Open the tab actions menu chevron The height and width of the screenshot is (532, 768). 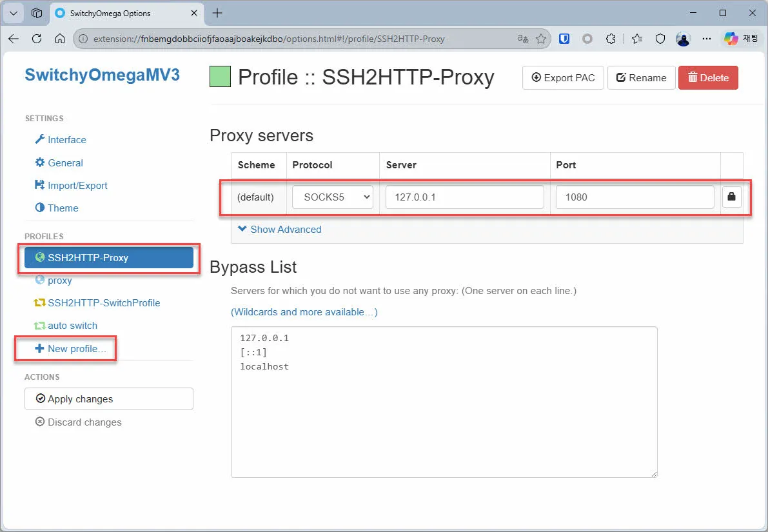point(14,14)
